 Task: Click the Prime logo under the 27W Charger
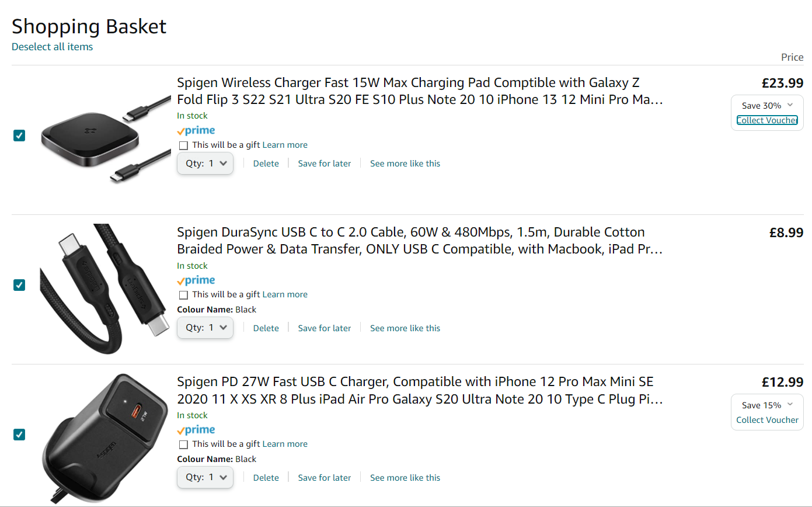196,429
